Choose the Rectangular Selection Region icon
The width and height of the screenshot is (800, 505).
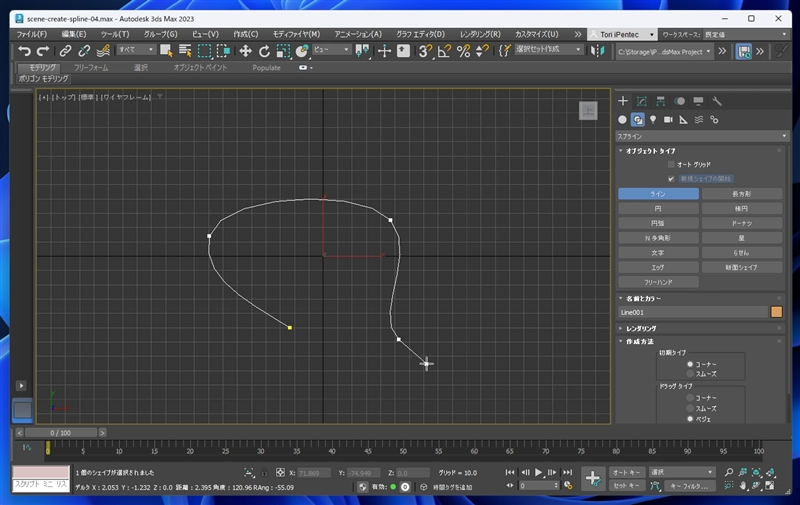pos(204,50)
